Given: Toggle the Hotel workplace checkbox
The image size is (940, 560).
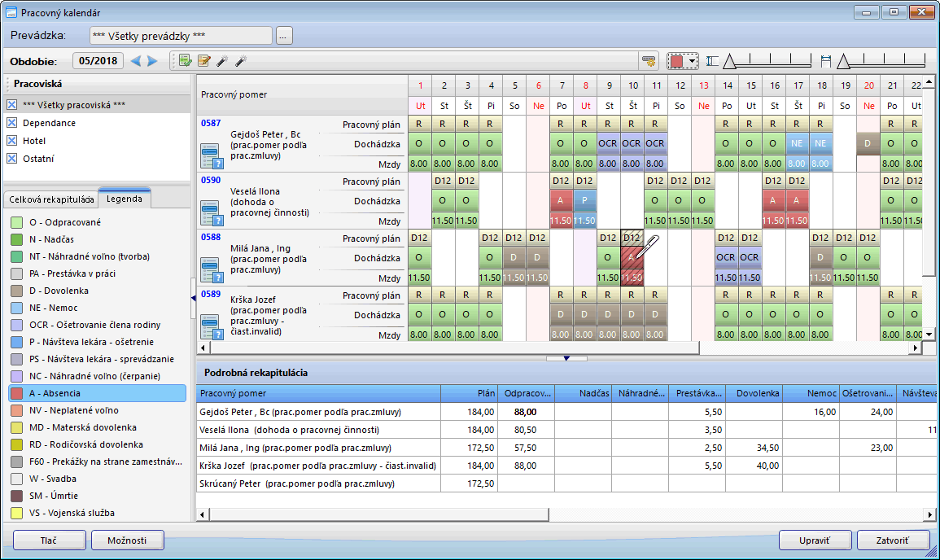Looking at the screenshot, I should 11,141.
